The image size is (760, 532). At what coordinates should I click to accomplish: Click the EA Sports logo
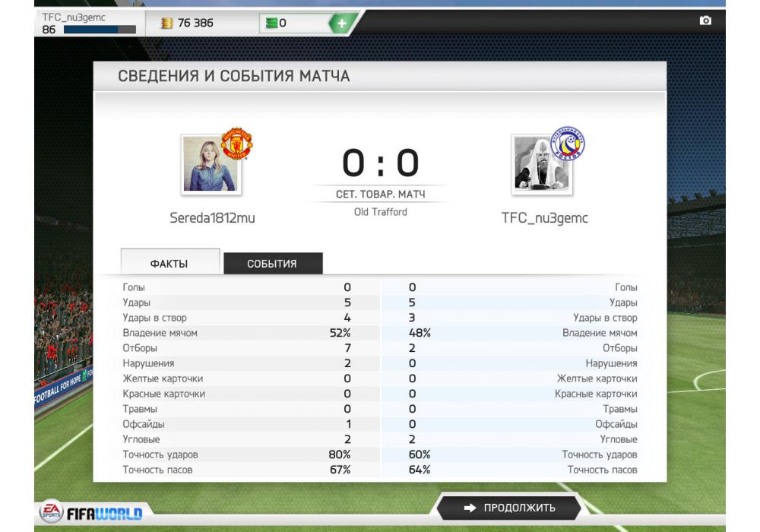coord(51,511)
